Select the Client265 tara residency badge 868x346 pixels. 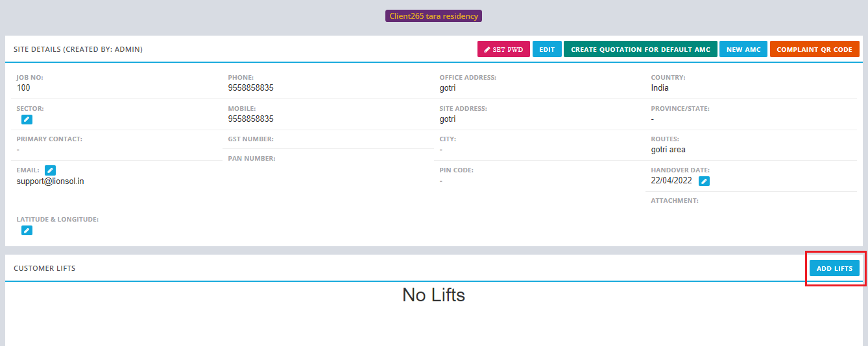tap(433, 16)
